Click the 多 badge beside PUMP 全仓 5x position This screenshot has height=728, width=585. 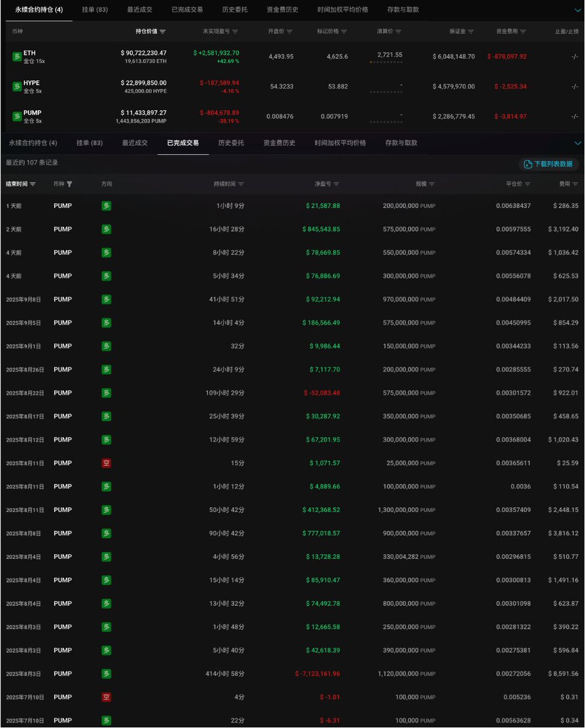point(16,116)
